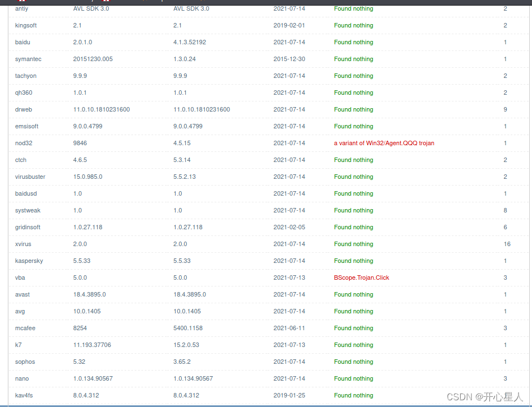This screenshot has height=407, width=532.
Task: Click nod32 version 4.5.15
Action: [182, 143]
